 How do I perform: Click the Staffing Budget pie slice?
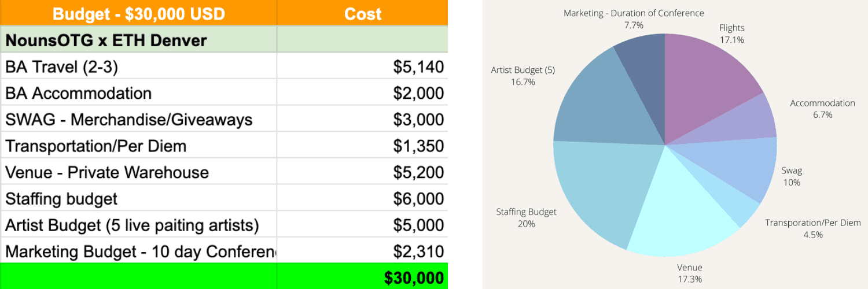coord(596,185)
